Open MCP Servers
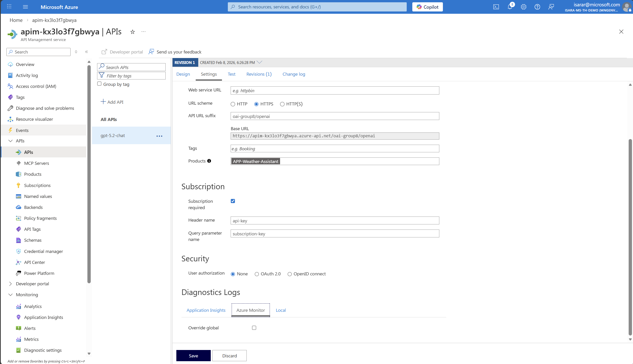 (x=36, y=163)
